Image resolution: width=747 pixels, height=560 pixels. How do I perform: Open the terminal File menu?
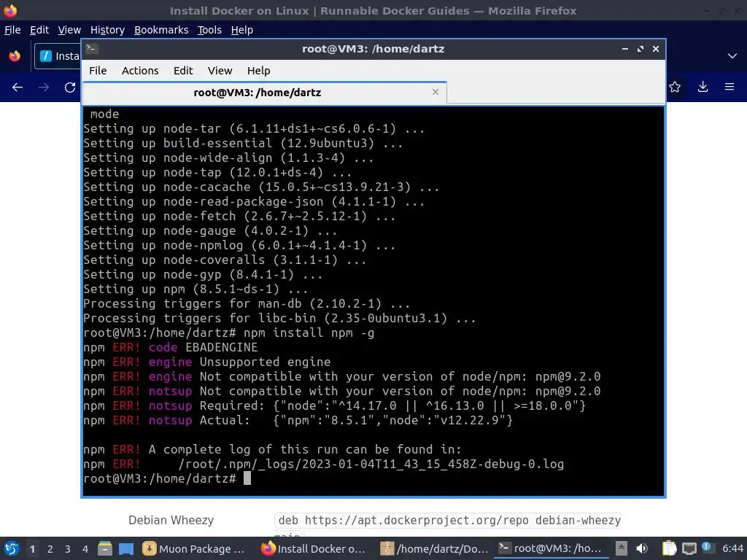98,71
